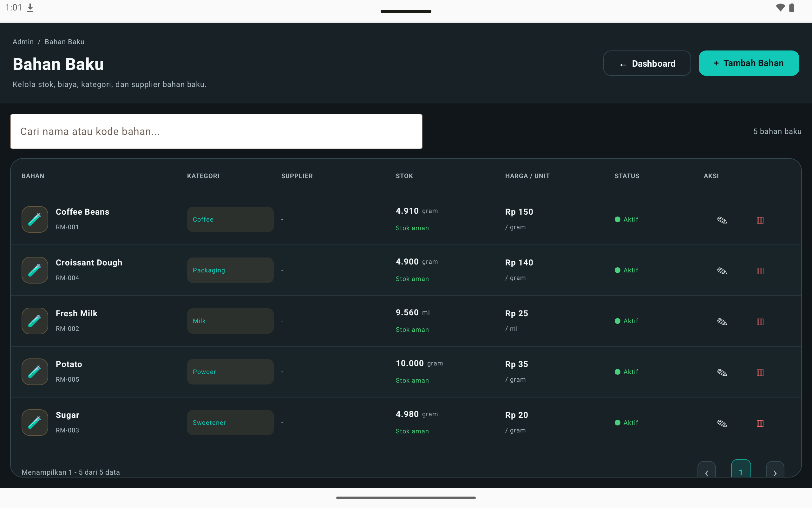812x508 pixels.
Task: Click the Coffee Beans test tube icon
Action: [35, 219]
